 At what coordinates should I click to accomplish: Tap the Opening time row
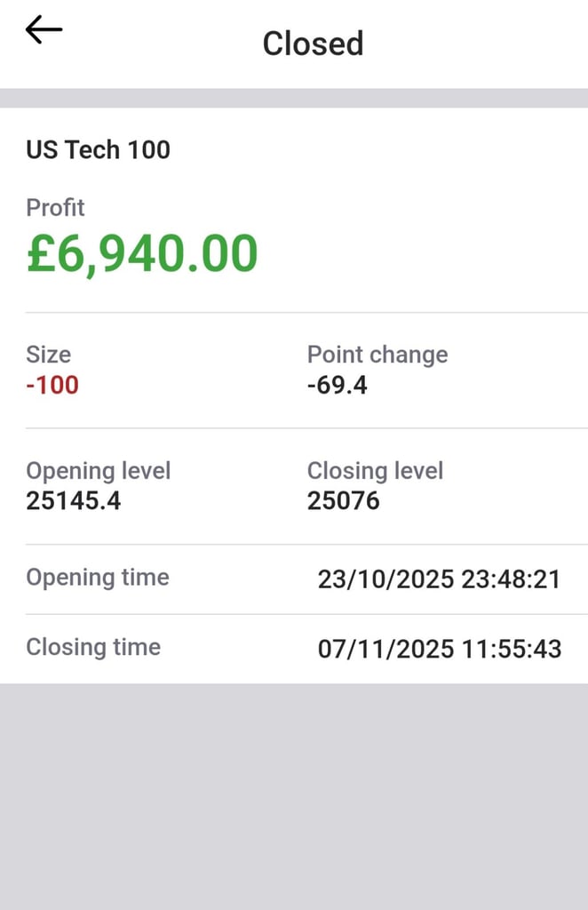coord(293,579)
